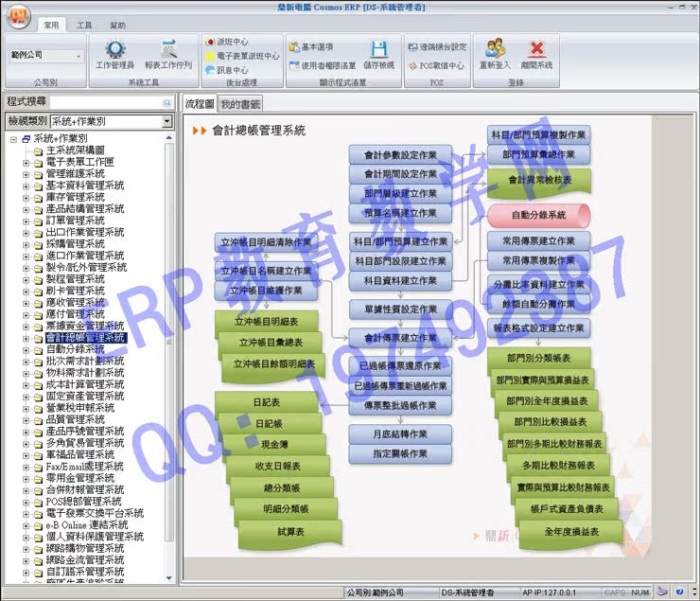The height and width of the screenshot is (601, 700).
Task: Select the 我的書籤 tab
Action: tap(240, 104)
